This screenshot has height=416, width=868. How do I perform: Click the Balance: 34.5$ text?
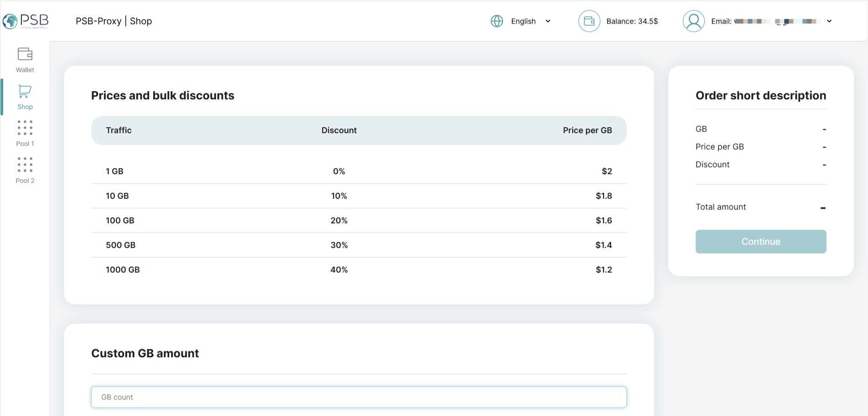click(632, 21)
